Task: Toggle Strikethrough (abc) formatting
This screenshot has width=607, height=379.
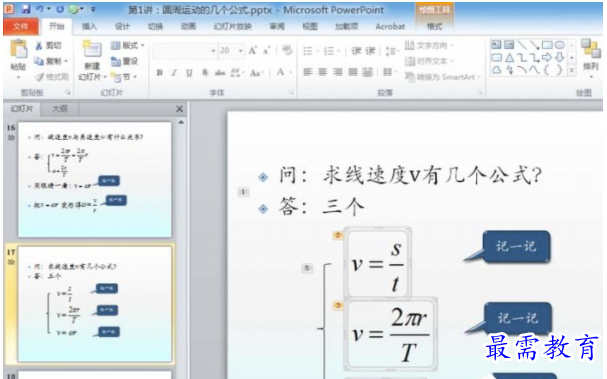Action: 220,72
